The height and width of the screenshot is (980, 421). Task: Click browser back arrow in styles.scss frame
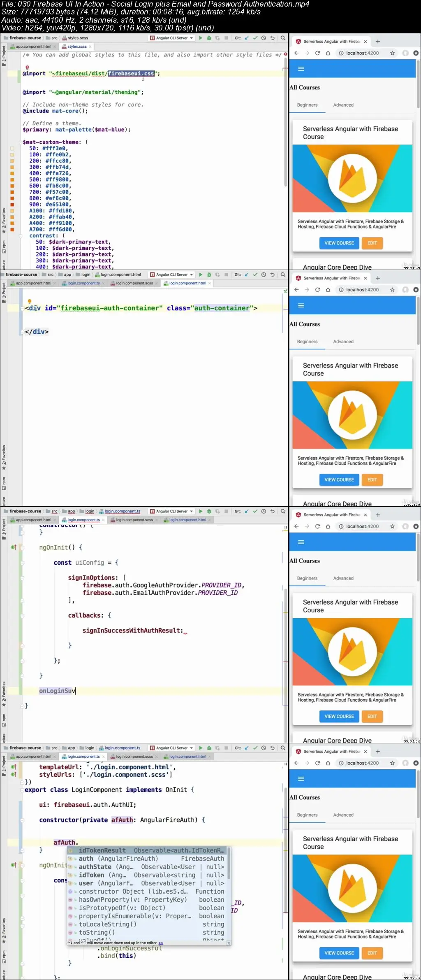(296, 53)
